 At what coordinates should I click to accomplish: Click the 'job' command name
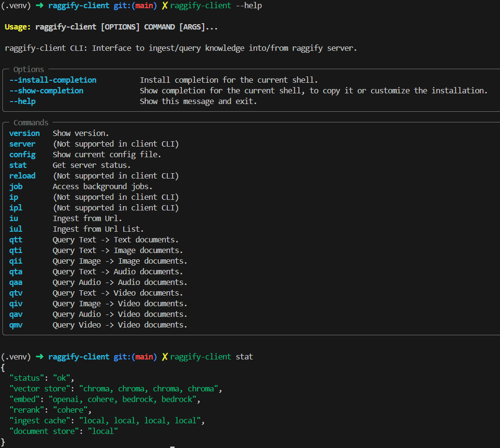16,187
